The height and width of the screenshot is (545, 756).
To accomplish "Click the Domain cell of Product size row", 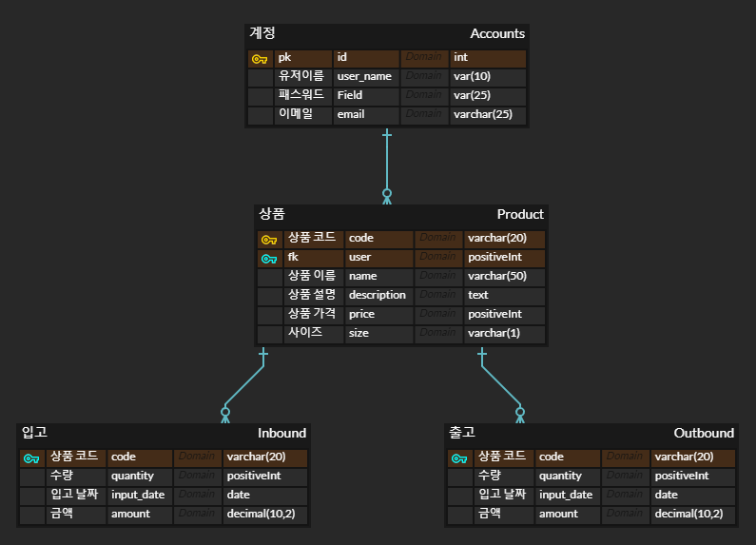I will (437, 333).
